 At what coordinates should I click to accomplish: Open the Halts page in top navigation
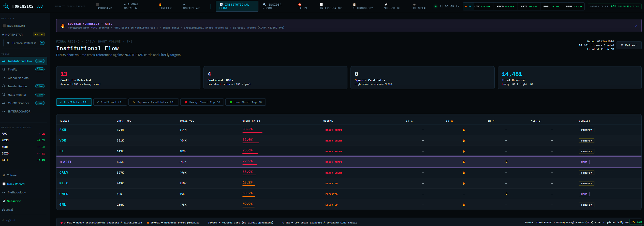[302, 6]
